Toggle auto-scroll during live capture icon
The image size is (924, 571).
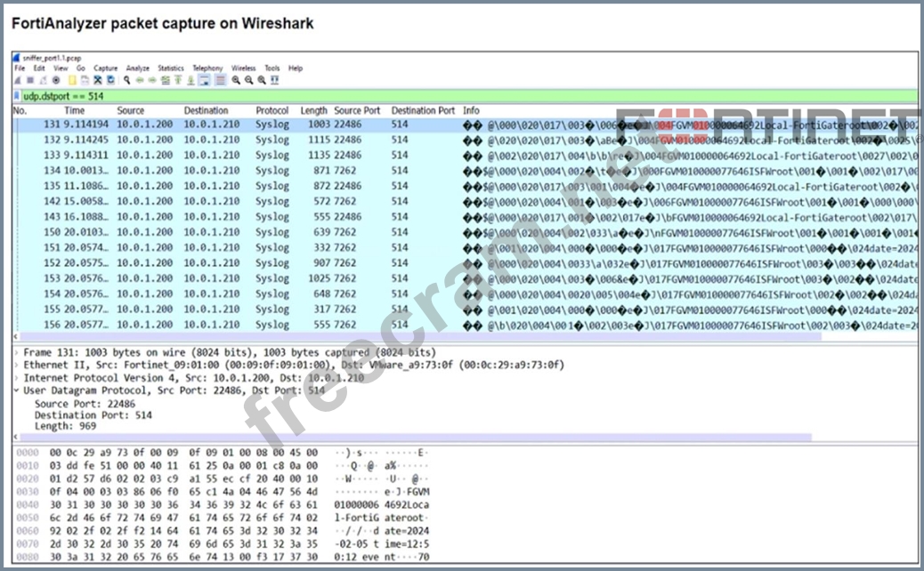coord(205,80)
